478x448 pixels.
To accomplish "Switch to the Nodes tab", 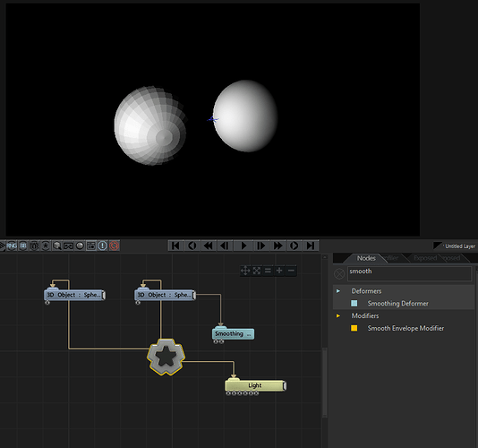I will pyautogui.click(x=366, y=258).
